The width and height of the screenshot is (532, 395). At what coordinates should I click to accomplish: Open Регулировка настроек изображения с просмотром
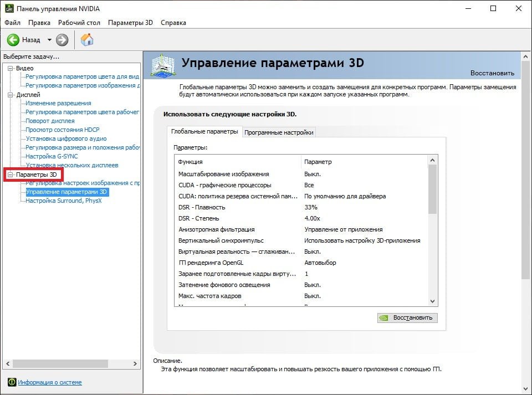83,183
